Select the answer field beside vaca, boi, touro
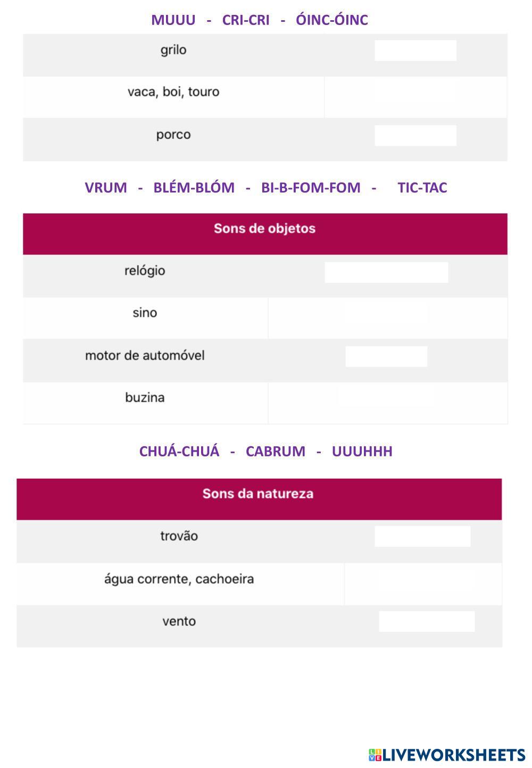 pyautogui.click(x=415, y=92)
